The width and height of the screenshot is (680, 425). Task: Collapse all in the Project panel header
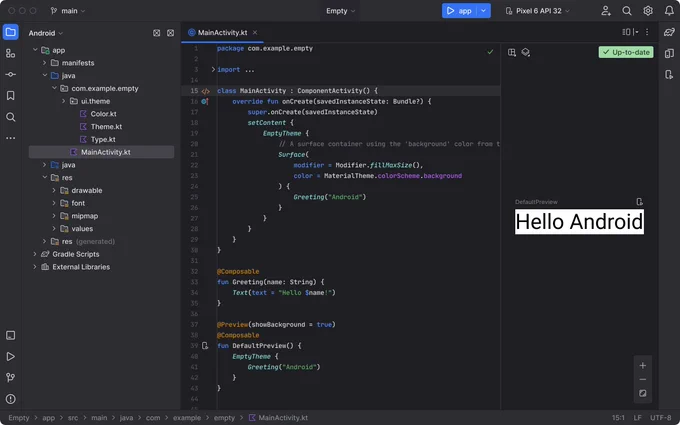coord(170,33)
